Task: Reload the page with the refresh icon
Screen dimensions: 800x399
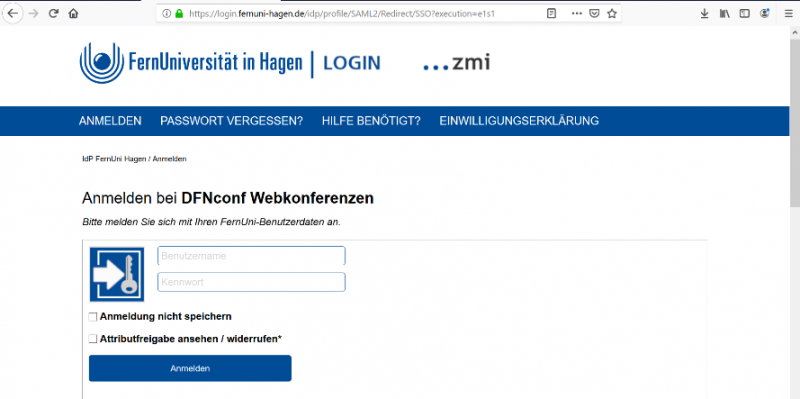Action: pyautogui.click(x=53, y=14)
